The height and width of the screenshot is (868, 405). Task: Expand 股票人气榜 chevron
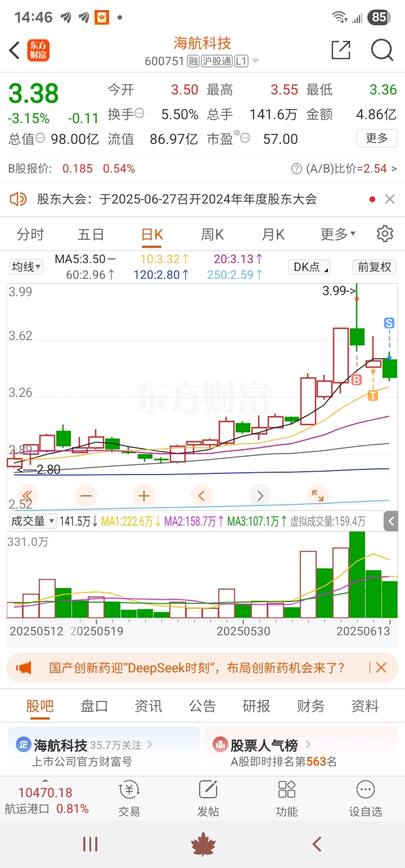(x=308, y=745)
